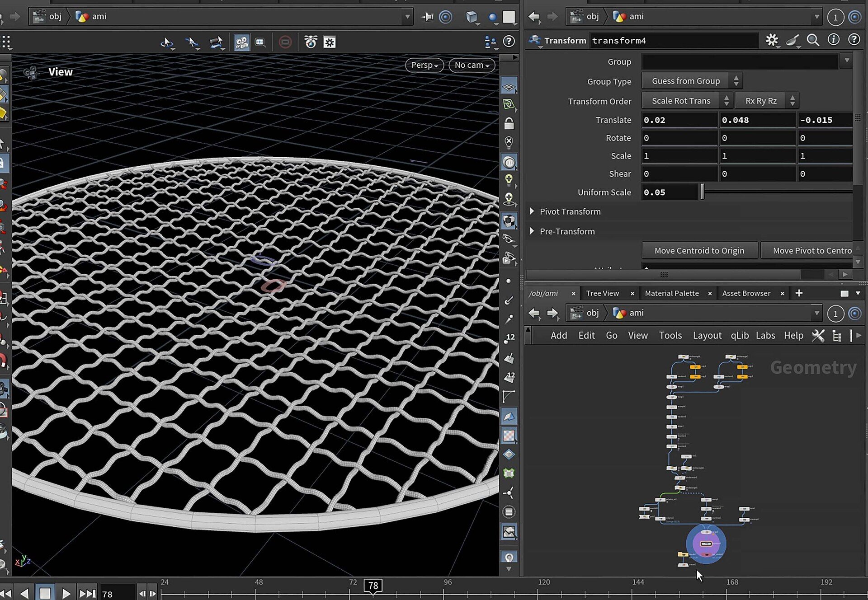The width and height of the screenshot is (868, 600).
Task: Switch to the Material Palette tab
Action: point(671,293)
